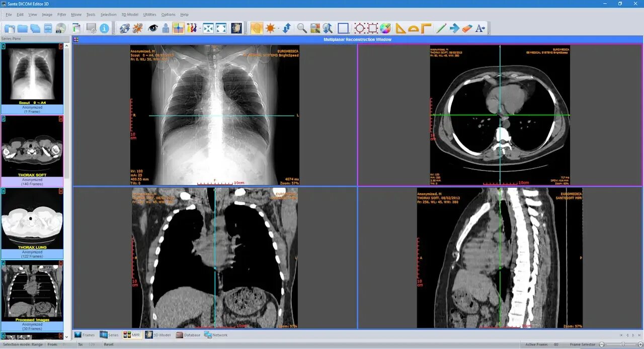644x349 pixels.
Task: Click the Frame Selector minus button
Action: click(602, 344)
